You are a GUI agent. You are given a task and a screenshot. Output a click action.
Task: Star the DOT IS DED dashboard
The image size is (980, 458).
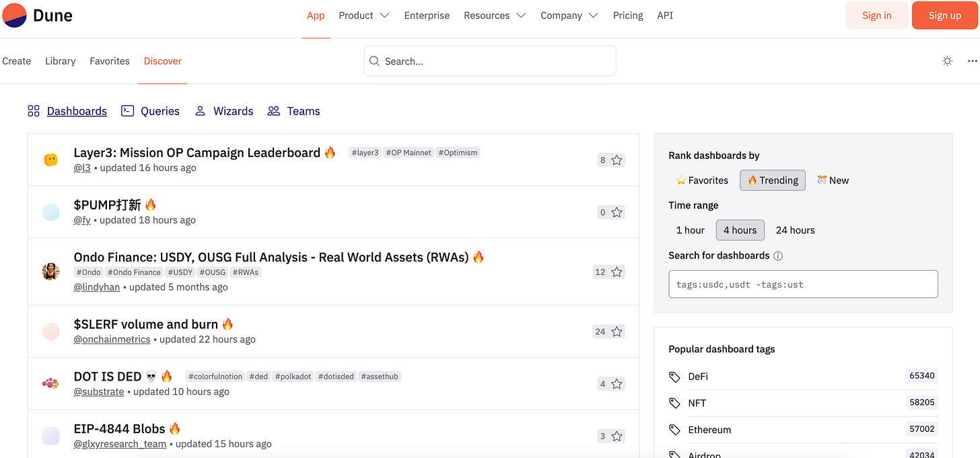pos(617,384)
